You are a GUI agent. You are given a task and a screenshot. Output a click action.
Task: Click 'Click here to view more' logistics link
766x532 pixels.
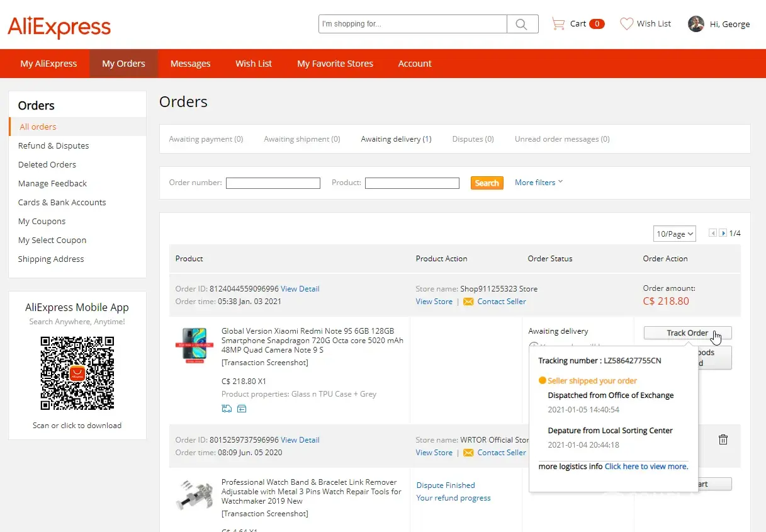tap(646, 467)
